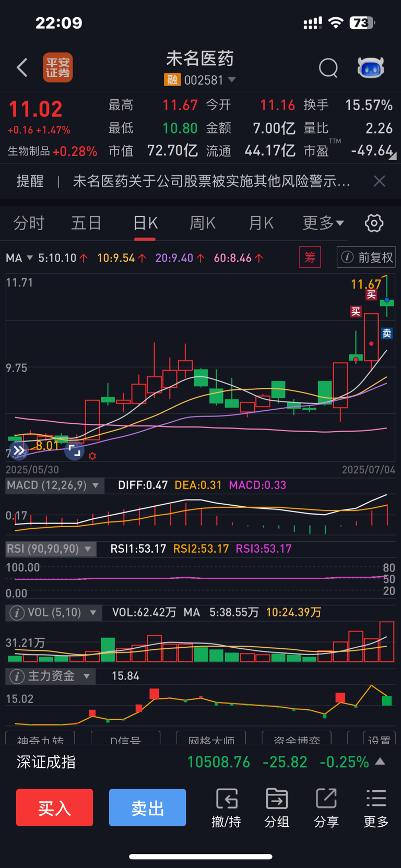Select the 日K tab
The image size is (401, 868).
[x=145, y=223]
